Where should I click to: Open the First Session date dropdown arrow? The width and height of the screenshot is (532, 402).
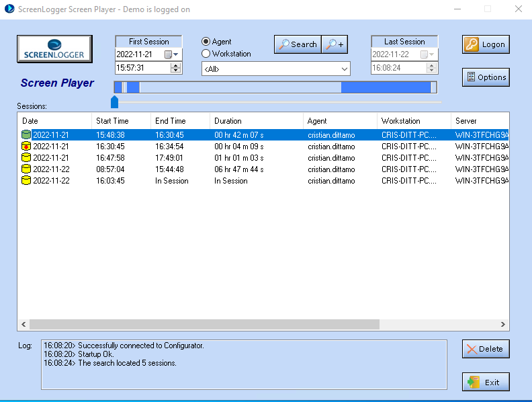pos(177,54)
